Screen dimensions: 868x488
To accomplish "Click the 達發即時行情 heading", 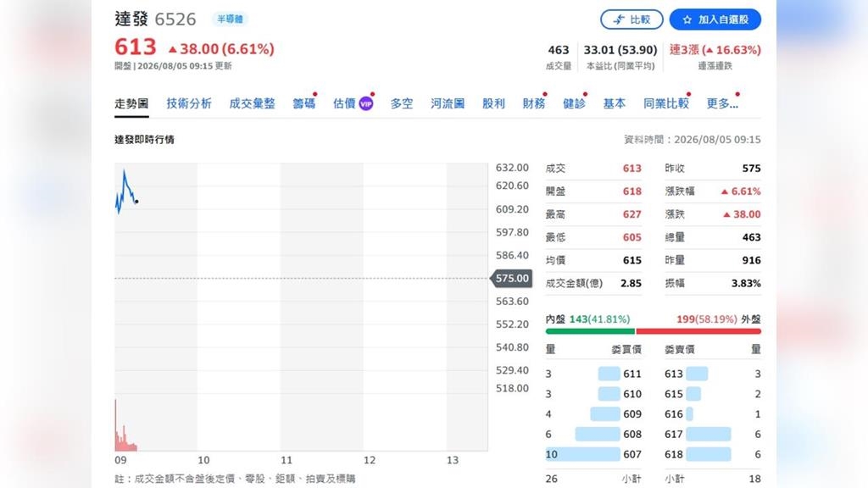I will 144,140.
